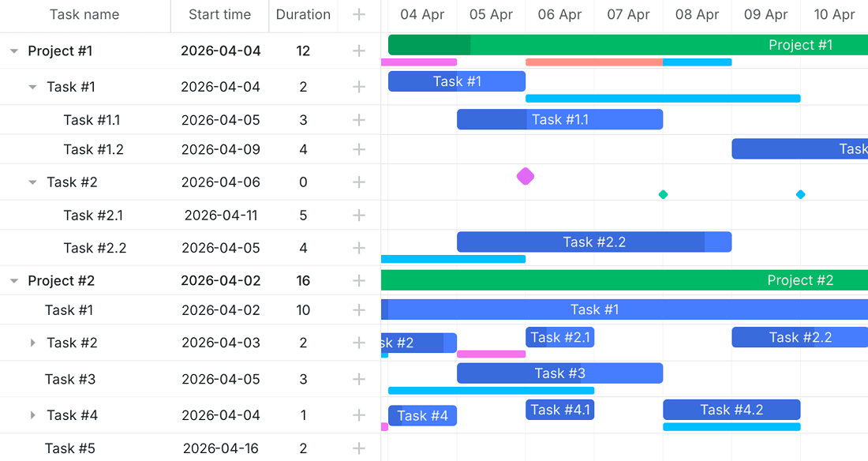Select the Task #1.1 row name
This screenshot has width=868, height=461.
(92, 120)
